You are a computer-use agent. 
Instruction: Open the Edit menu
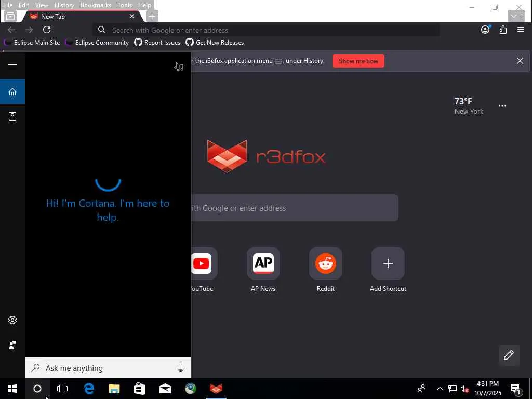click(x=23, y=5)
